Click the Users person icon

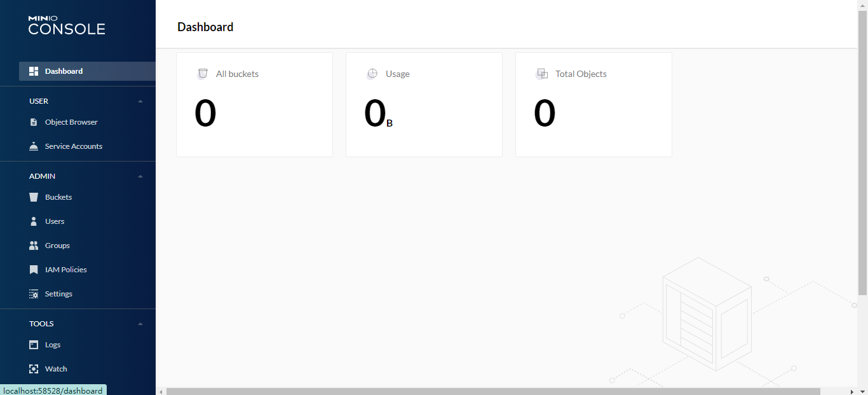tap(34, 221)
